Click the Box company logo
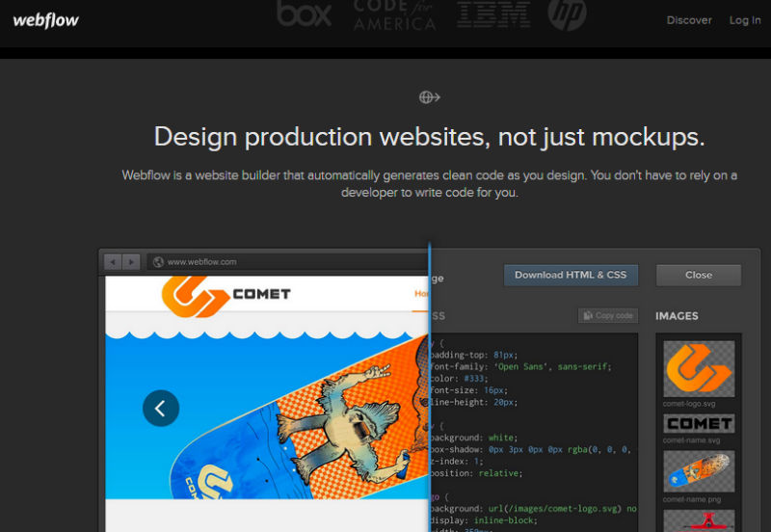Image resolution: width=771 pixels, height=532 pixels. (x=304, y=13)
